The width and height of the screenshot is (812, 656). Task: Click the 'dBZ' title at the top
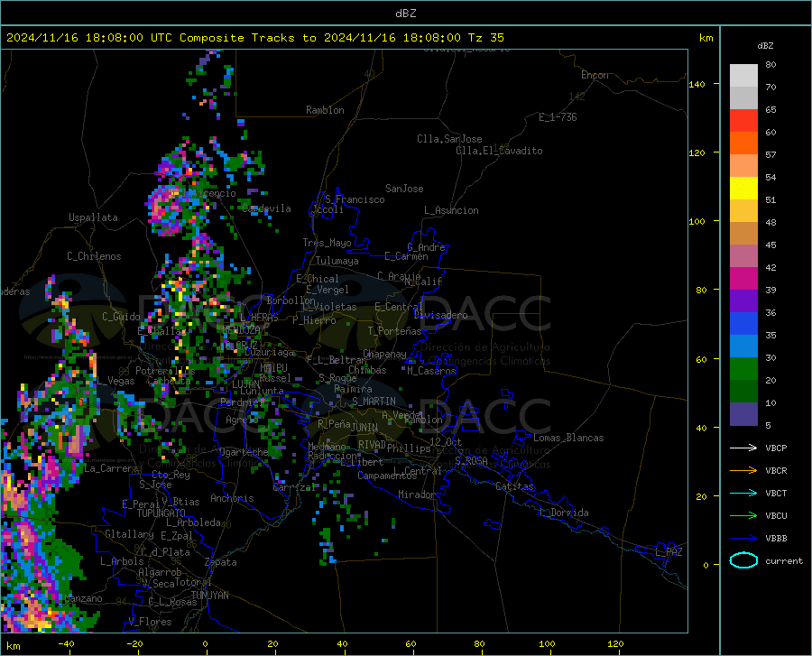[x=405, y=14]
